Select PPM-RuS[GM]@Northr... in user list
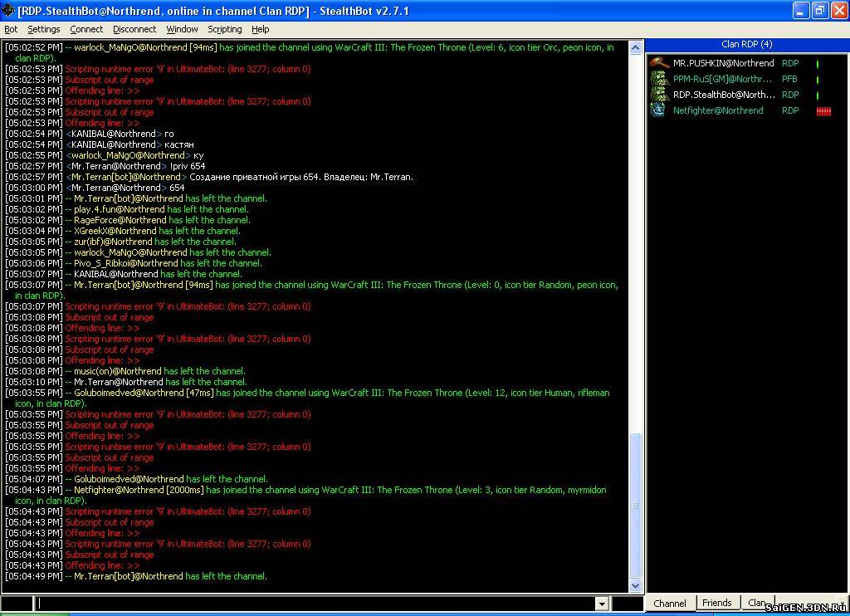Viewport: 850px width, 616px height. click(x=722, y=79)
